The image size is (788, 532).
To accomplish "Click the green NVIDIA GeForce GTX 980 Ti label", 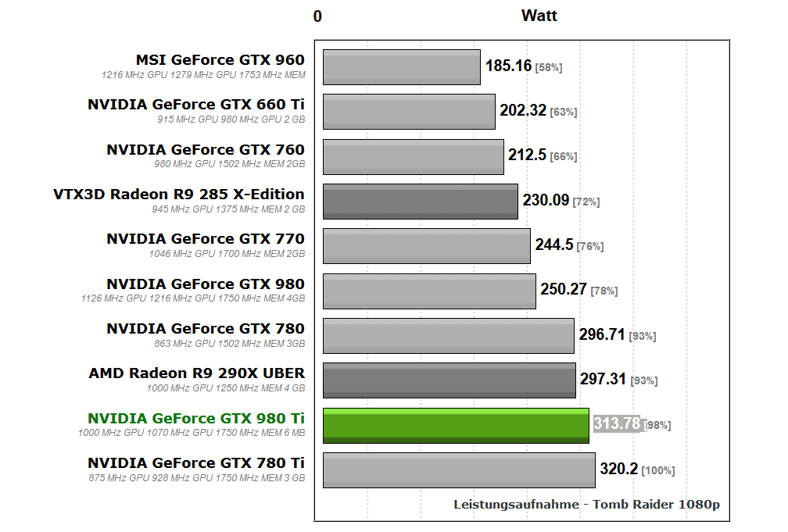I will (196, 418).
